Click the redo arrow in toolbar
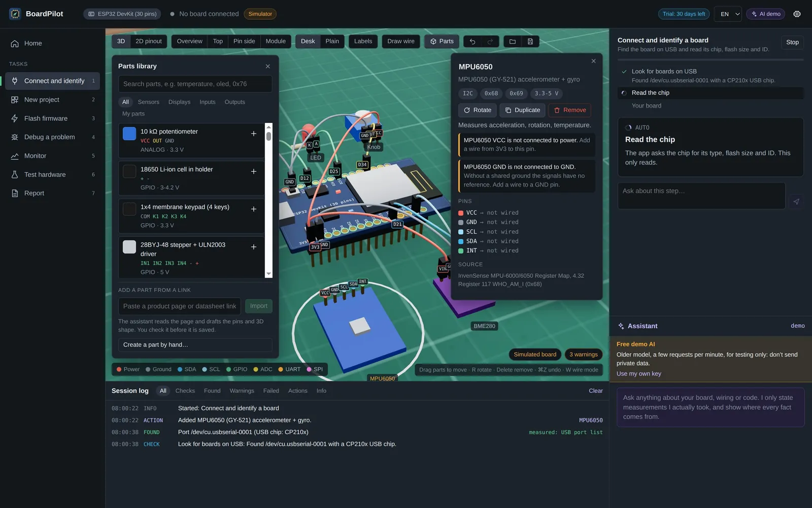Viewport: 812px width, 508px height. [490, 42]
